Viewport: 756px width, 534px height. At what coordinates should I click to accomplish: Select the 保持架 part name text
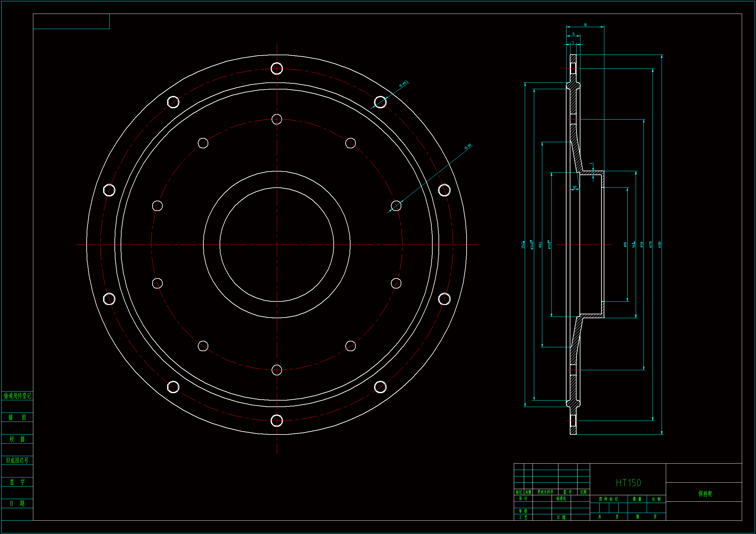pos(705,494)
